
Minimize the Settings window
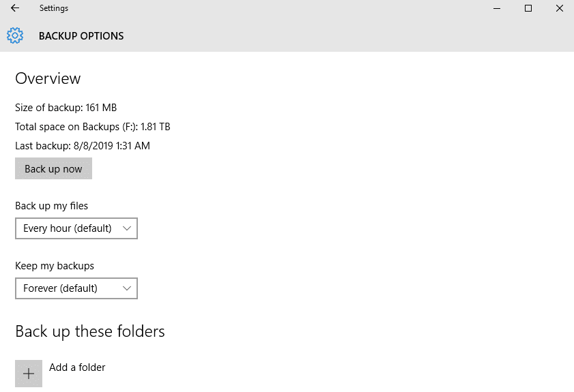497,8
